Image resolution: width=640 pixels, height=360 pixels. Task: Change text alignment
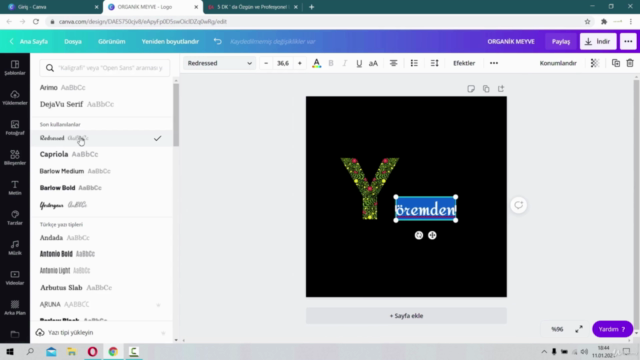[x=393, y=63]
